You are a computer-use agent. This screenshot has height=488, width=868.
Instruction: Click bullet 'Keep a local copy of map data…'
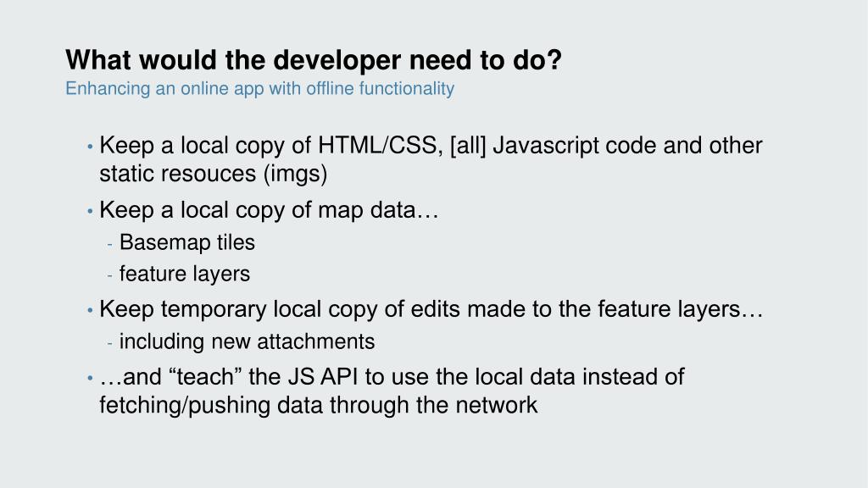tap(269, 210)
